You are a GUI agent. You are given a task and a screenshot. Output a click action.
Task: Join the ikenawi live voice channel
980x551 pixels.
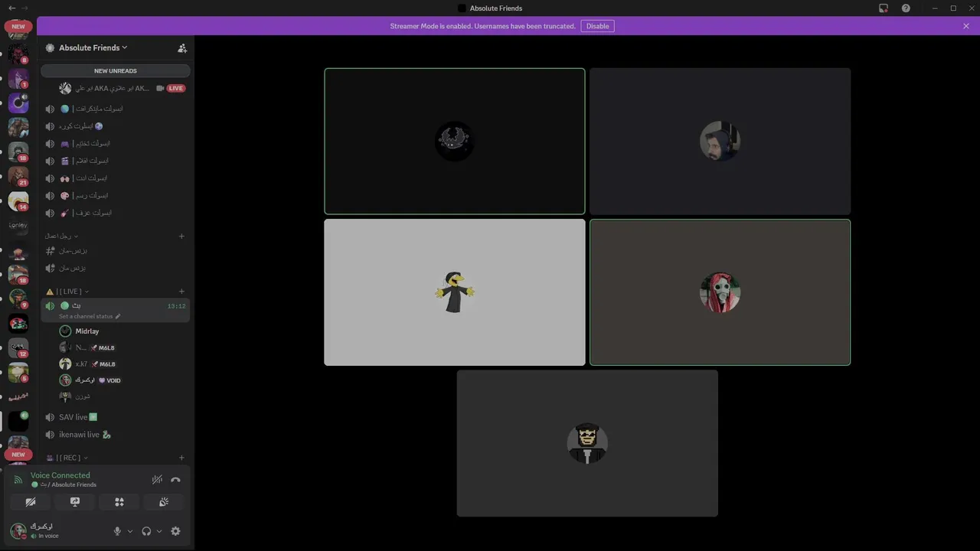(x=115, y=435)
